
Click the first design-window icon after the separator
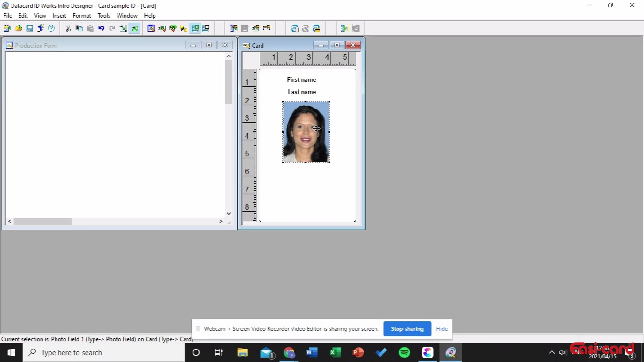[x=151, y=28]
